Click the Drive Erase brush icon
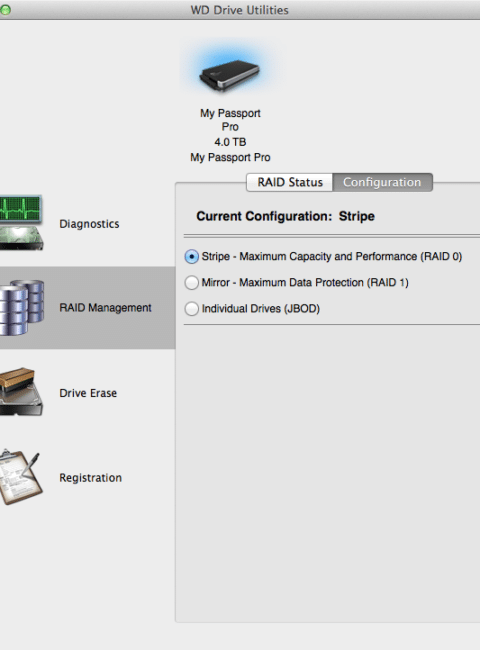This screenshot has width=480, height=650. (21, 391)
